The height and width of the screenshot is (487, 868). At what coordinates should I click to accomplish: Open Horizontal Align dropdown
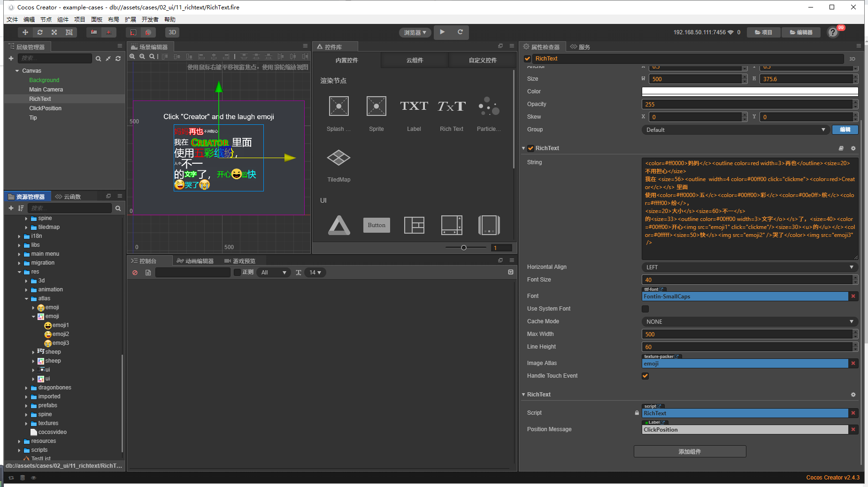tap(750, 267)
